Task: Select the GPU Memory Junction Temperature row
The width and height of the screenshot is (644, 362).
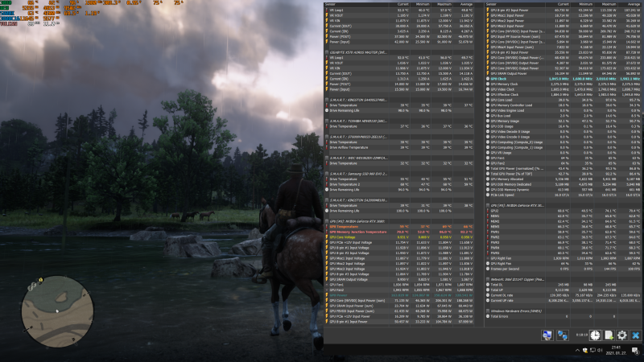Action: pyautogui.click(x=399, y=232)
